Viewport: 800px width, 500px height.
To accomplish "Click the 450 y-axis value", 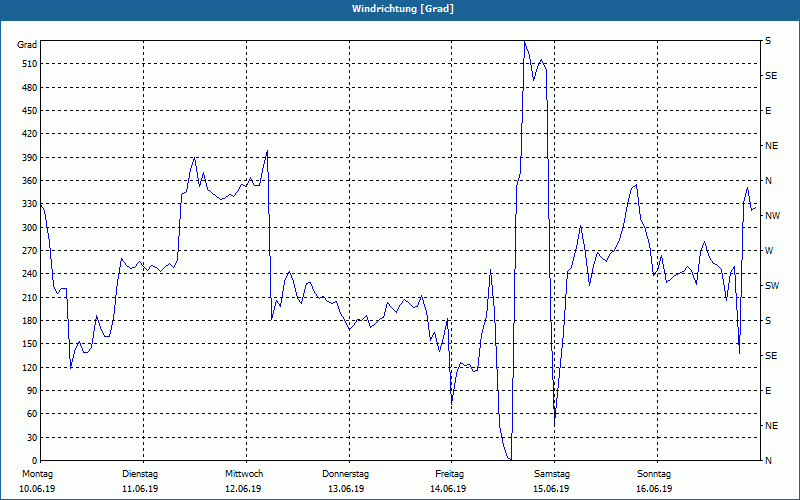I will click(30, 111).
